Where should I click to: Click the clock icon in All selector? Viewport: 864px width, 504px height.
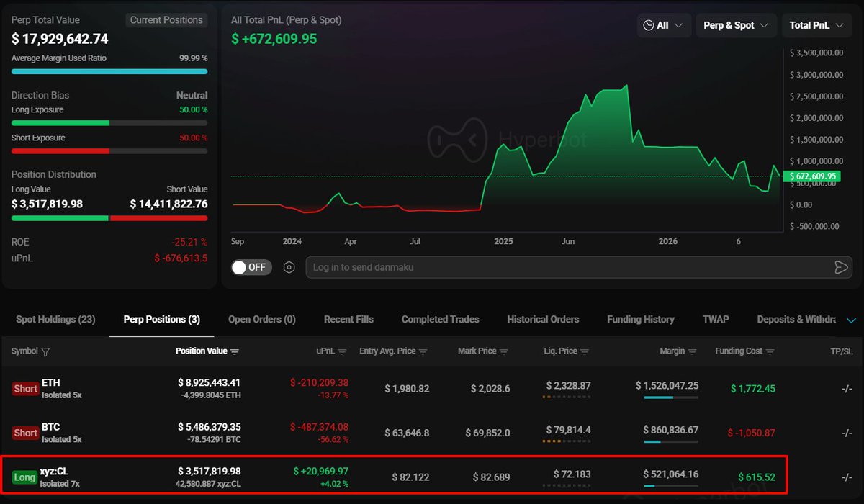point(649,25)
